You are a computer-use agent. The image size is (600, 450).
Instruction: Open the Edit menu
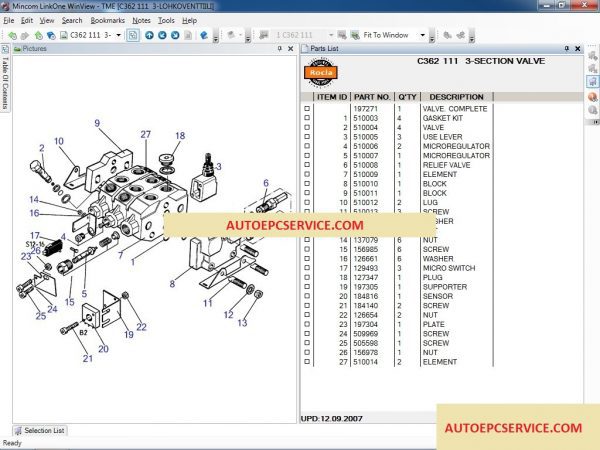[27, 21]
